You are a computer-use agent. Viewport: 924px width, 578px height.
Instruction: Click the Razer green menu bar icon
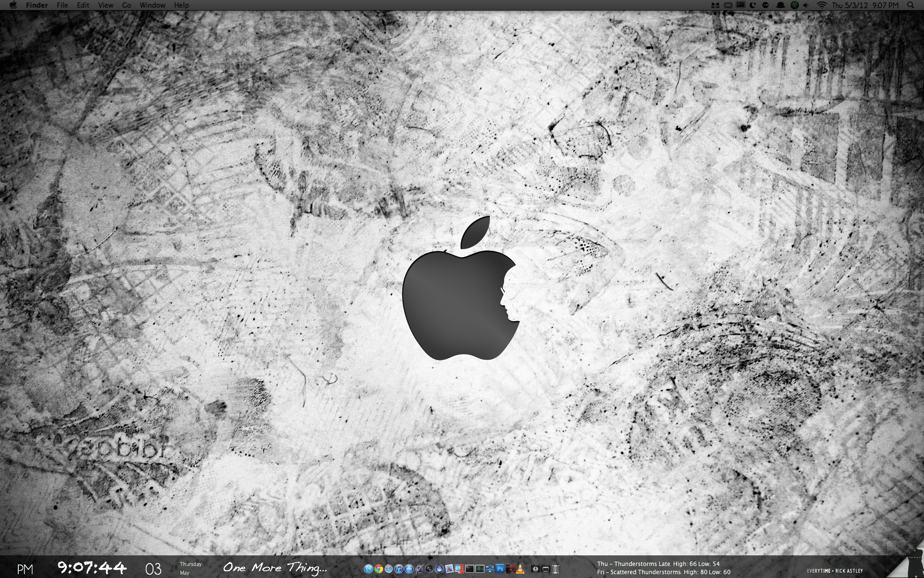795,5
